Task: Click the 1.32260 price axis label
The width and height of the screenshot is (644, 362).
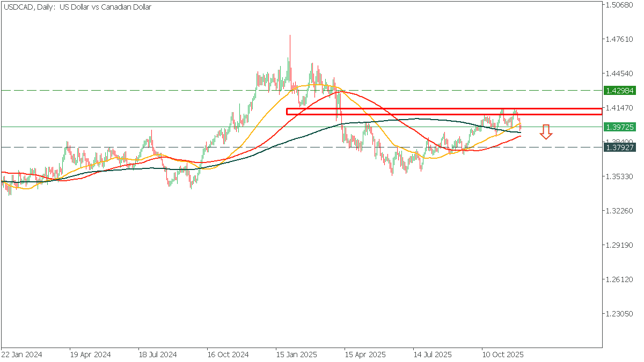Action: [x=619, y=211]
